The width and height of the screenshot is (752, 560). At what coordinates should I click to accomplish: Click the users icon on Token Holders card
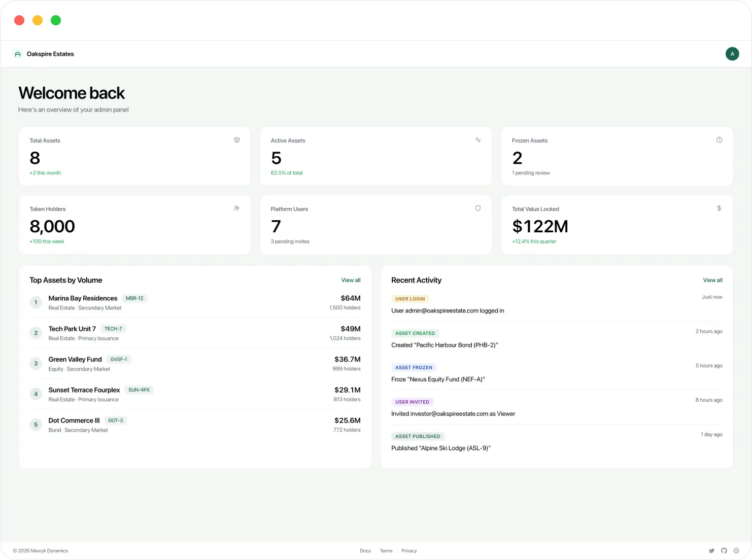237,208
